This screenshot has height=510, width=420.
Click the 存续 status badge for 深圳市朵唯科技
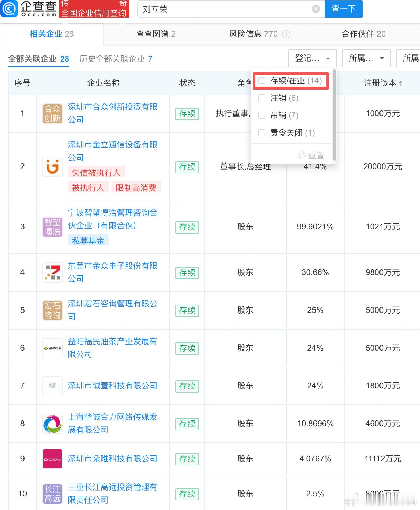click(187, 459)
